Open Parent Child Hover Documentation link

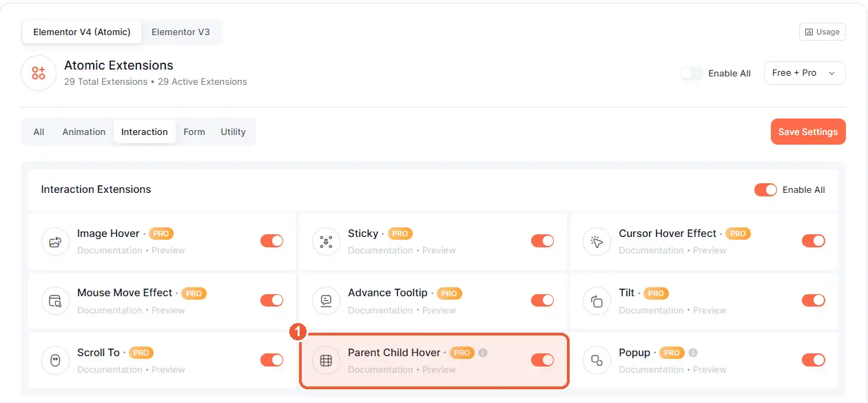(380, 369)
